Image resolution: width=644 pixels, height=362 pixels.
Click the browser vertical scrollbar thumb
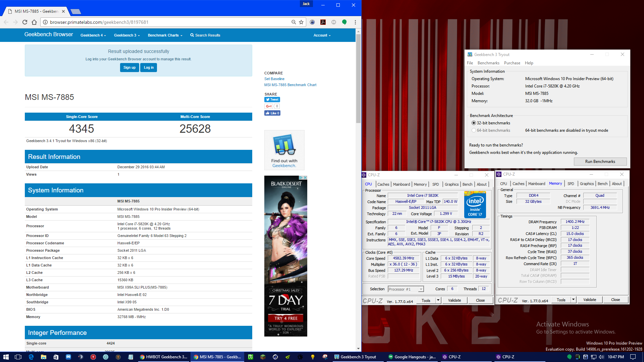(358, 79)
